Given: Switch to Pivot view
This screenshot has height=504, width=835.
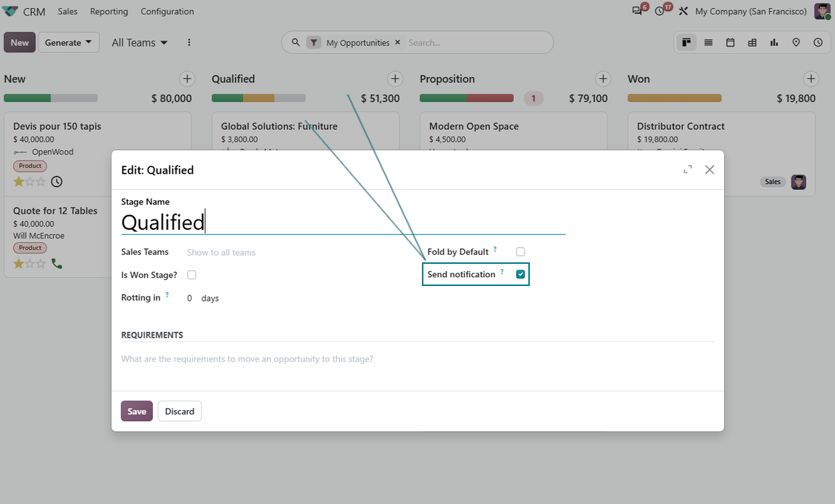Looking at the screenshot, I should pos(752,43).
